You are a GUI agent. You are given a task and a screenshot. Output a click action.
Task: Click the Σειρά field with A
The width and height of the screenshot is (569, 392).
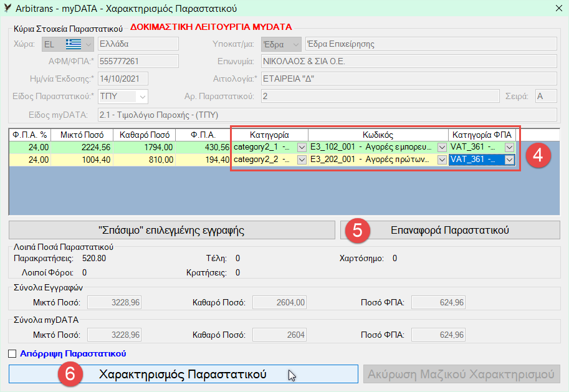pos(546,96)
